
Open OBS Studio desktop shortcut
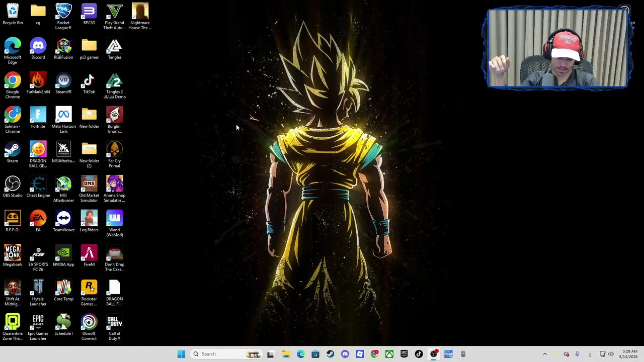[x=13, y=187]
